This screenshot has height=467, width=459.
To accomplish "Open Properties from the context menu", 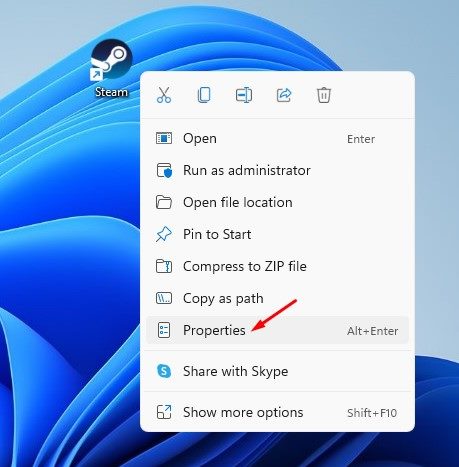I will coord(277,330).
